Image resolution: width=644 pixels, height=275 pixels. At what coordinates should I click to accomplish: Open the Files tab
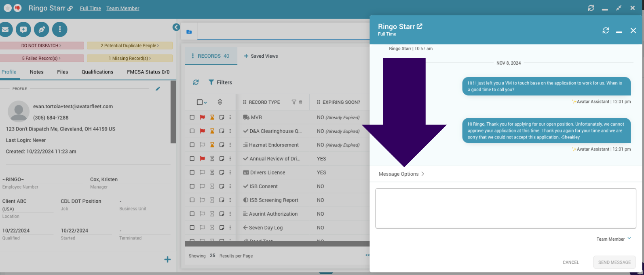click(63, 72)
